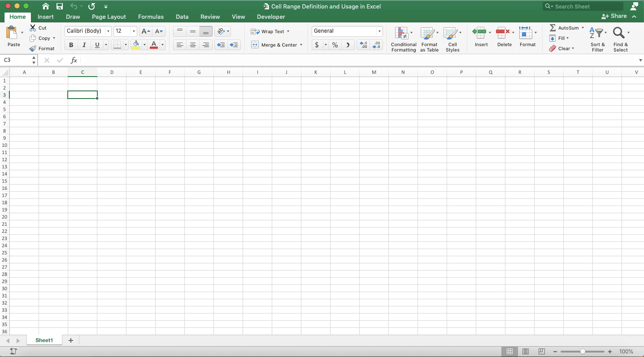Center text horizontally
This screenshot has height=357, width=644.
click(193, 45)
